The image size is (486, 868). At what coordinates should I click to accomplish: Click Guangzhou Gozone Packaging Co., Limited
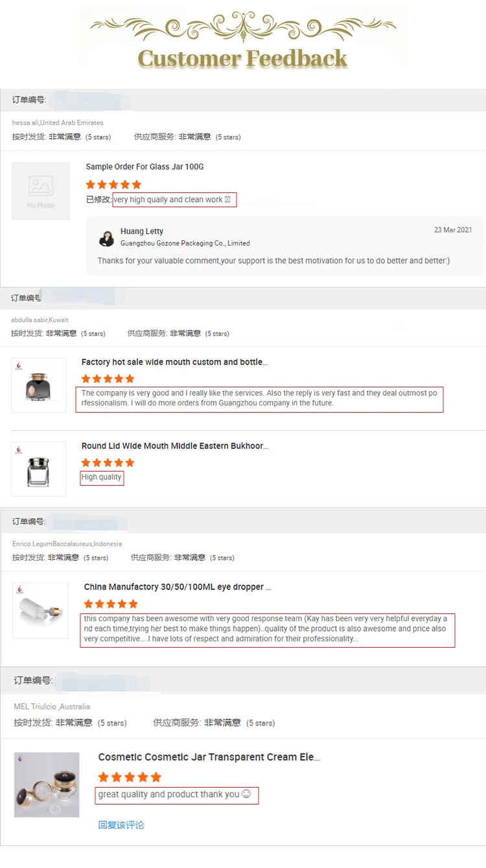pos(185,243)
